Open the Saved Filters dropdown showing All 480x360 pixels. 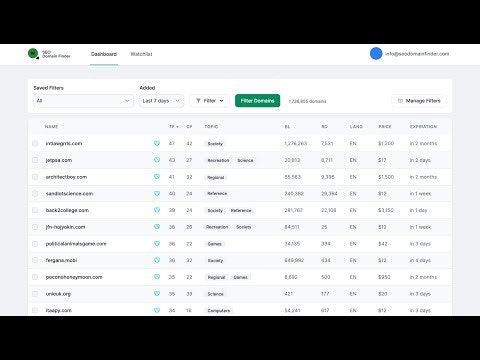tap(83, 101)
